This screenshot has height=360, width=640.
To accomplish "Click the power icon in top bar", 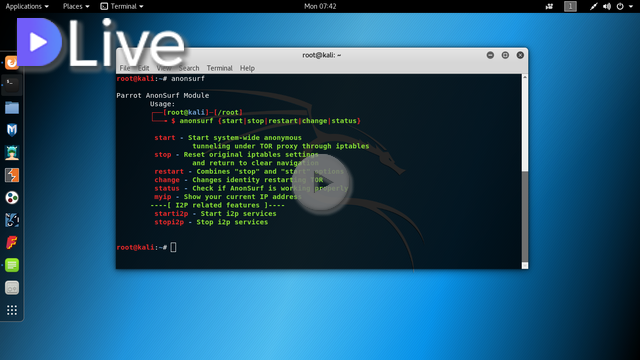I will click(620, 6).
